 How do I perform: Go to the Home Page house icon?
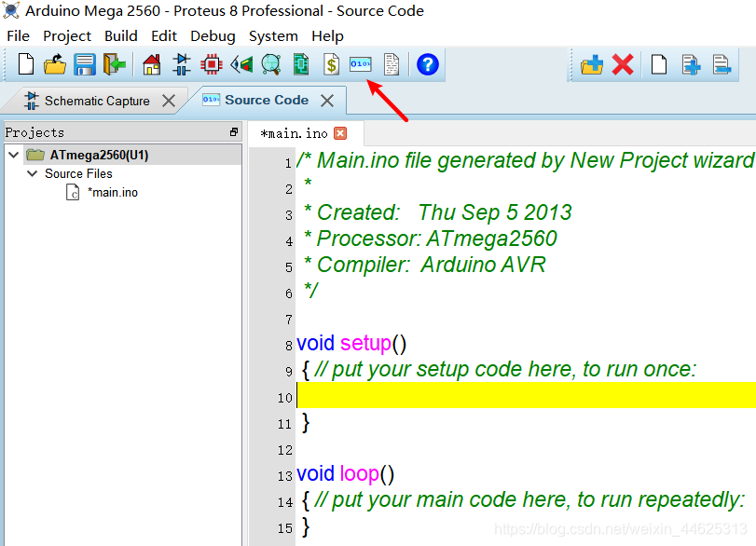click(x=151, y=64)
